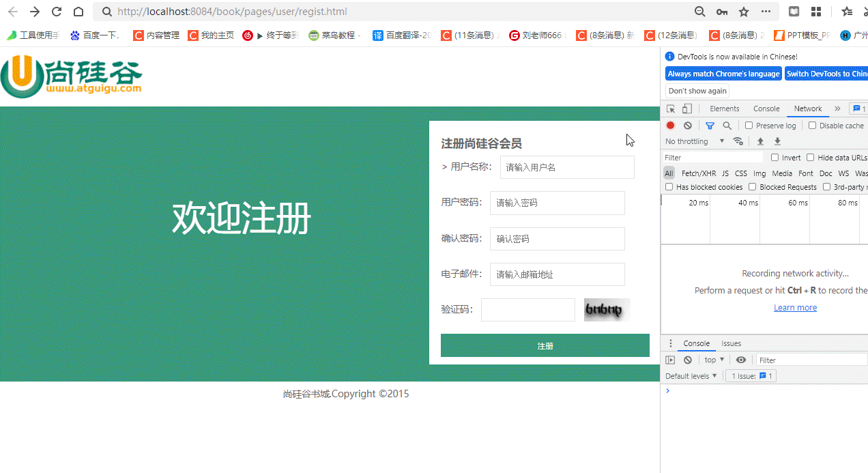Go back to the previous page
Viewport: 868px width, 473px height.
coord(13,12)
